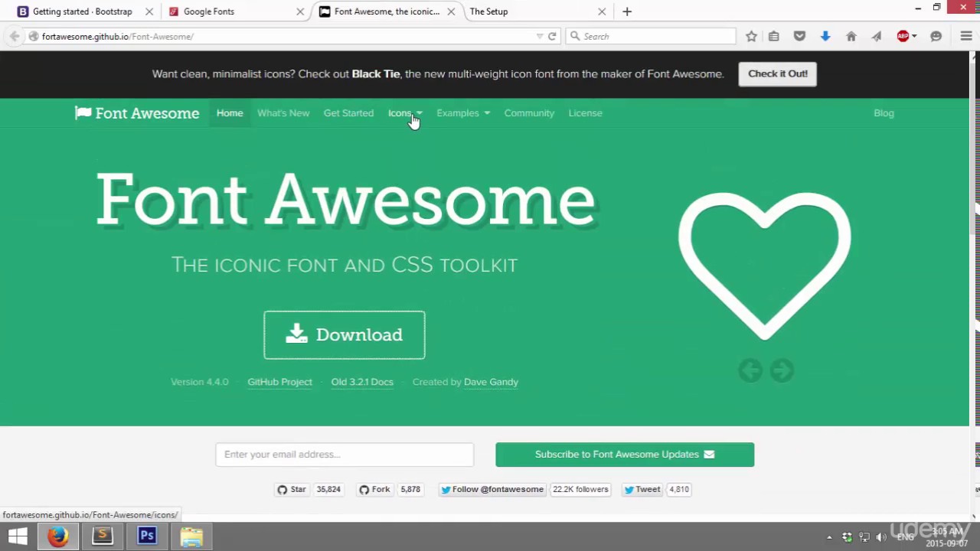Viewport: 980px width, 551px height.
Task: Bookmark this page with the star icon
Action: (751, 36)
